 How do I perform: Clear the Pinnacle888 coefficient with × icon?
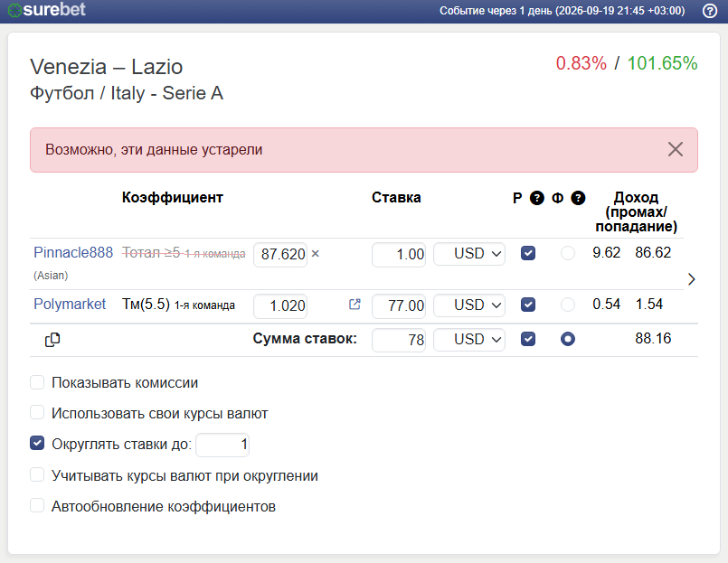pyautogui.click(x=316, y=253)
